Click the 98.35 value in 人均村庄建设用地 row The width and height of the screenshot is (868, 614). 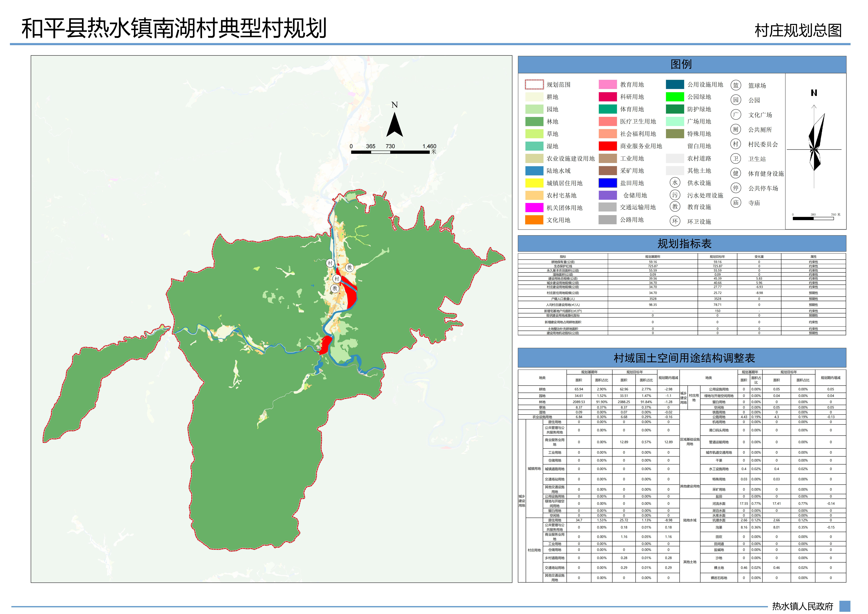point(653,305)
